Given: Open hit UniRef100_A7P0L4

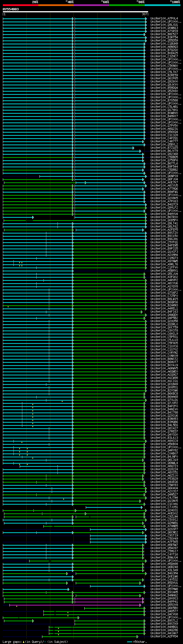Looking at the screenshot, I should coord(164,19).
